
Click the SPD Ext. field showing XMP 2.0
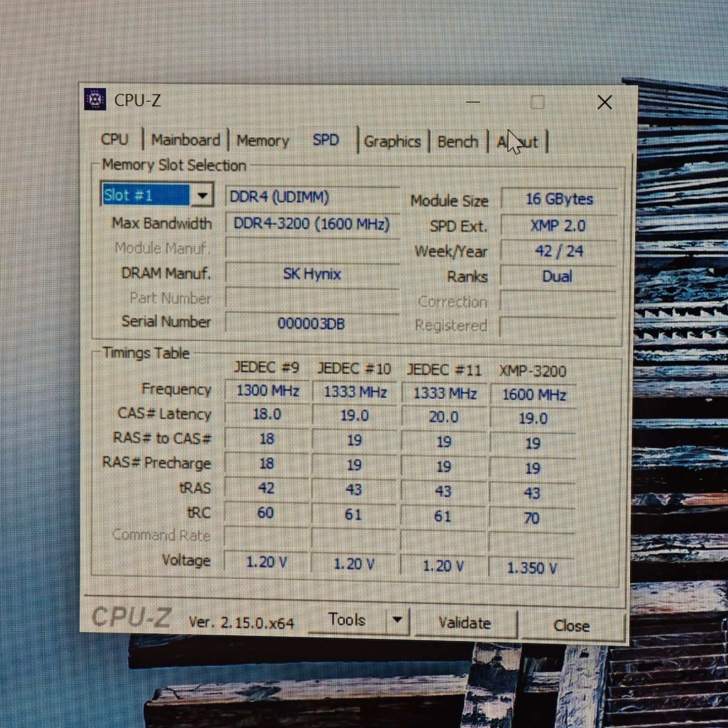point(558,225)
